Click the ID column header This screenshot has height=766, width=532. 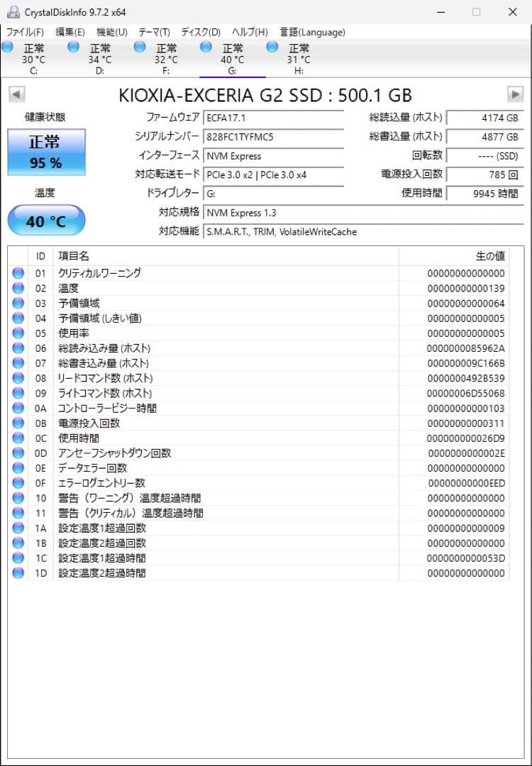tap(40, 257)
